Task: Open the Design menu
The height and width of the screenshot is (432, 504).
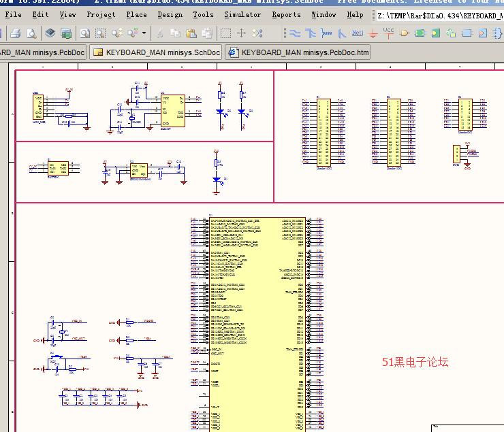Action: click(x=170, y=15)
